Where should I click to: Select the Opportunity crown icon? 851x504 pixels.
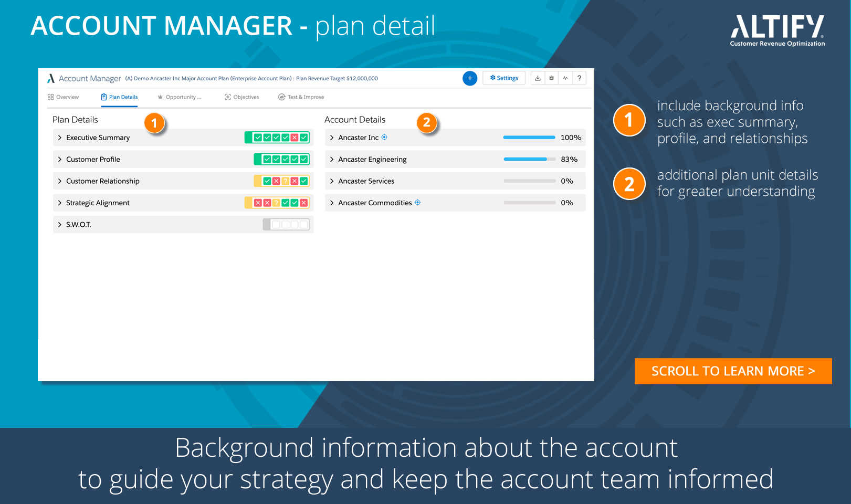(160, 97)
